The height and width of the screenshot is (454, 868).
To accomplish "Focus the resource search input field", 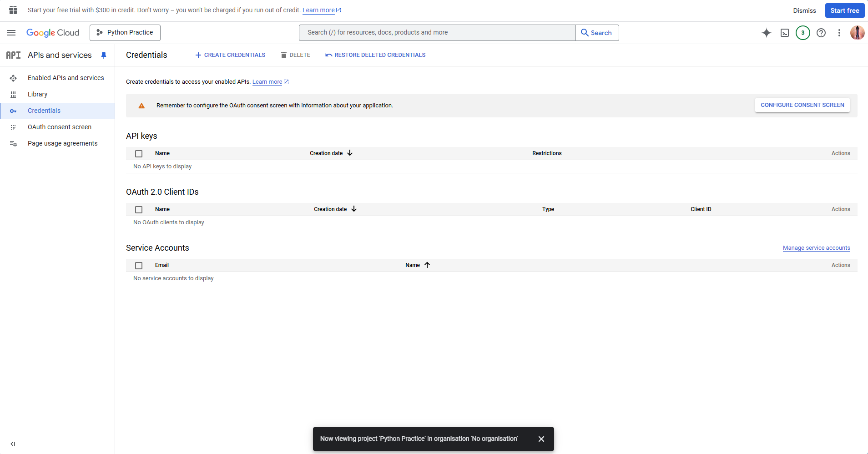I will pyautogui.click(x=437, y=33).
